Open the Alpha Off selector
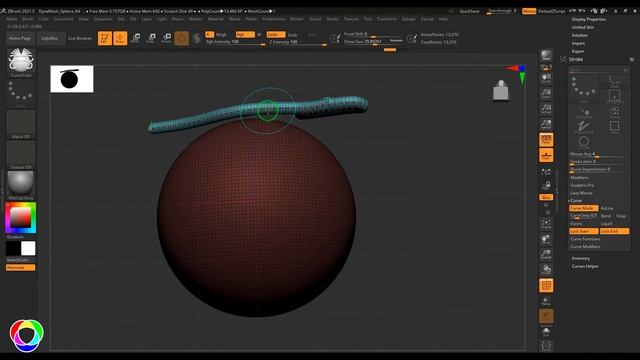This screenshot has width=640, height=360. 21,124
